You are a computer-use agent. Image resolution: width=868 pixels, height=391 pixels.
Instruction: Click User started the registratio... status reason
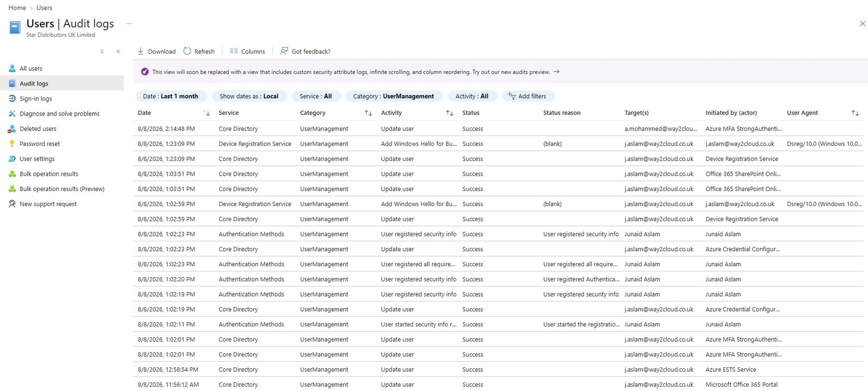(581, 324)
